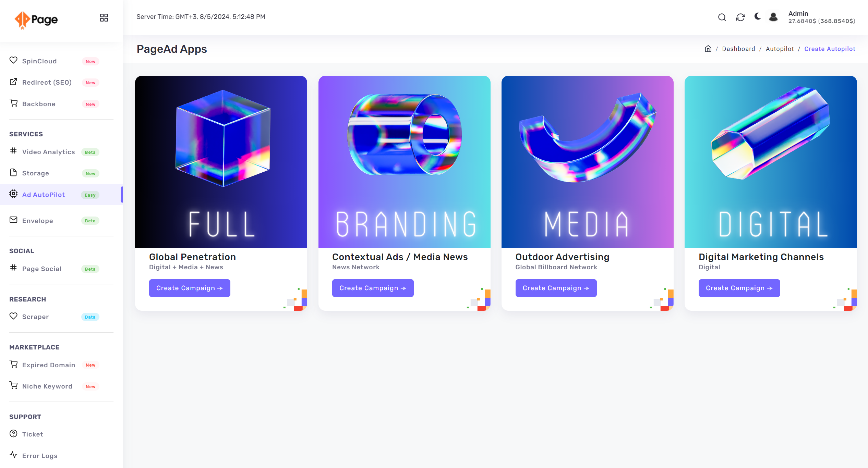Navigate to Page Social icon
The image size is (868, 468).
(x=14, y=268)
